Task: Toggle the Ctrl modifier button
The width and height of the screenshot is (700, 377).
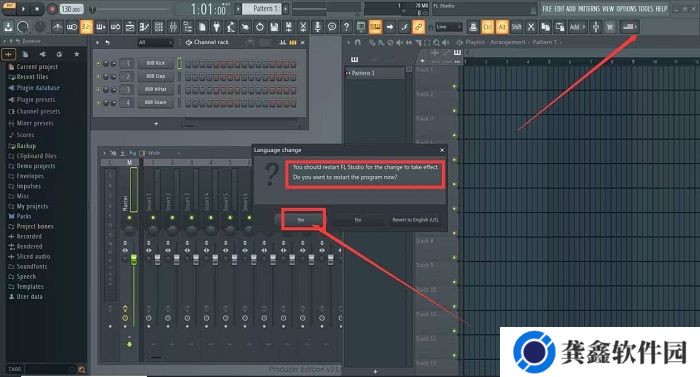Action: point(488,27)
